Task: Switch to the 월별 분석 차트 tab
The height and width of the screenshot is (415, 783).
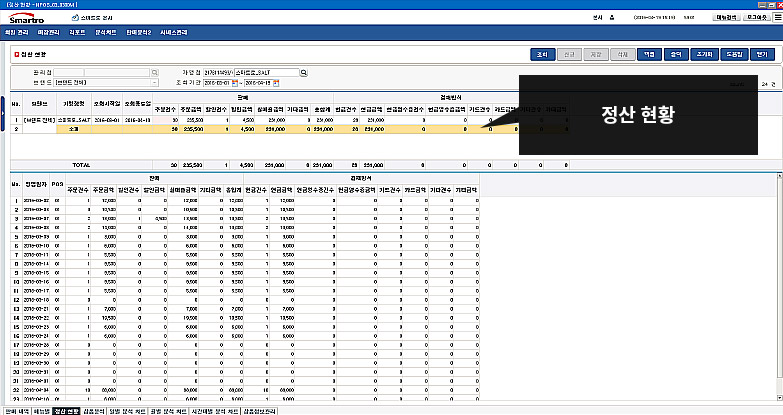Action: click(168, 411)
